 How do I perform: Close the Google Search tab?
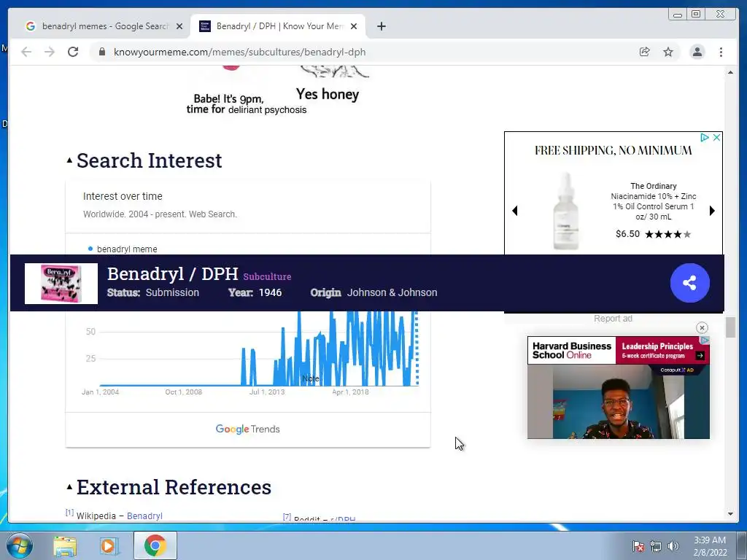(179, 26)
